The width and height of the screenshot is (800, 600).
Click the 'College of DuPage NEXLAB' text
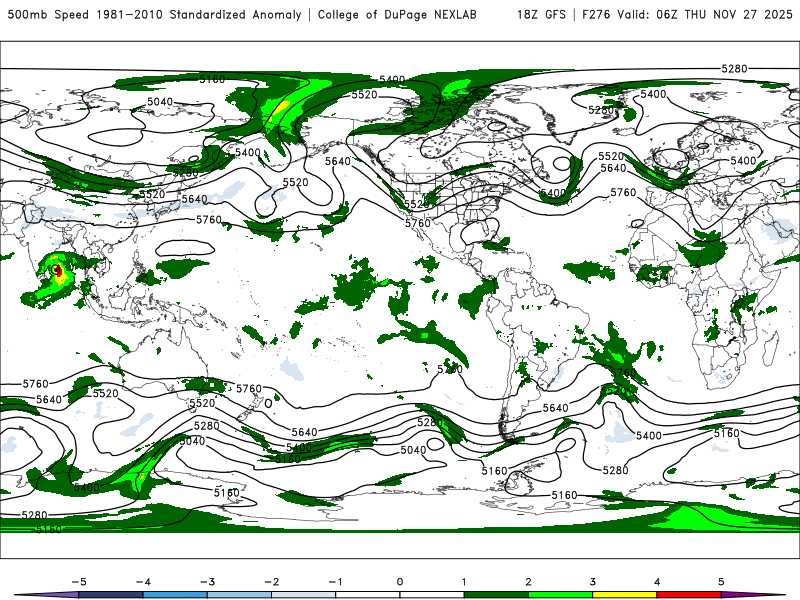click(397, 14)
